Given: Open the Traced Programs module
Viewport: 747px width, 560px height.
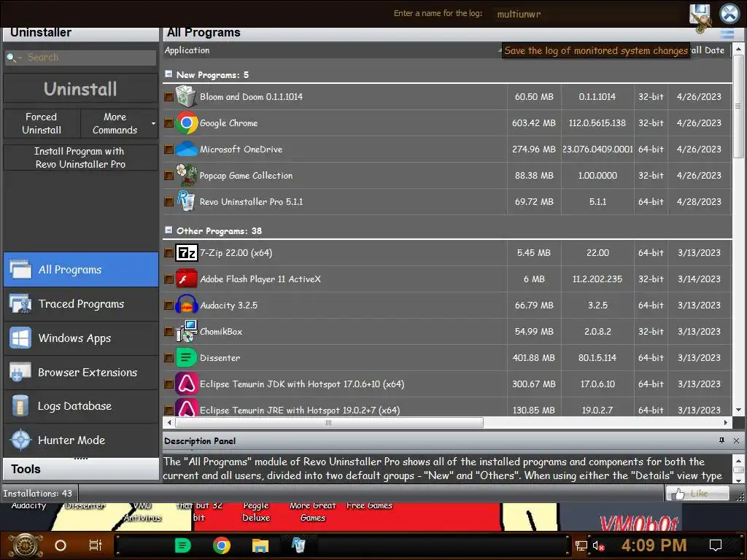Looking at the screenshot, I should click(x=81, y=304).
